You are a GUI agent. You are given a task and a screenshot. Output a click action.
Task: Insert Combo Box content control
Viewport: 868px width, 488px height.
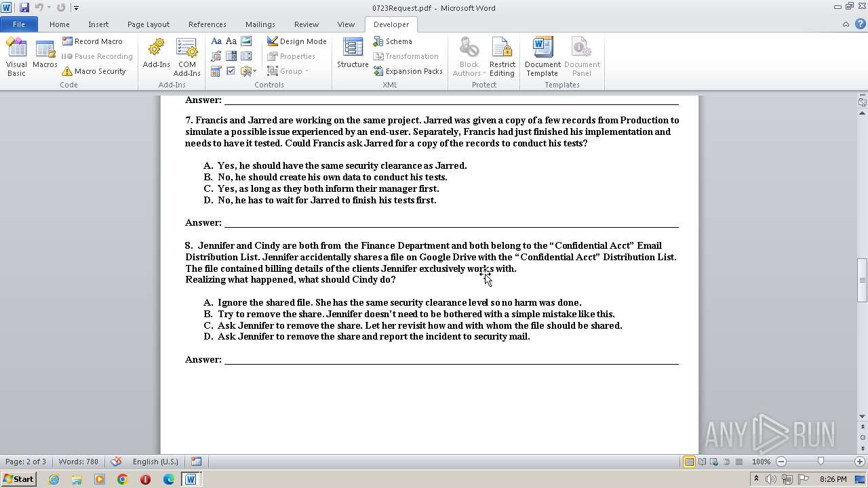point(231,56)
